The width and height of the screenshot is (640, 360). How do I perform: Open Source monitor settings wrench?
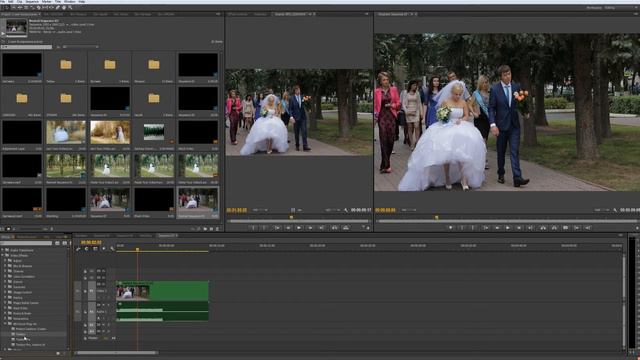tap(346, 210)
